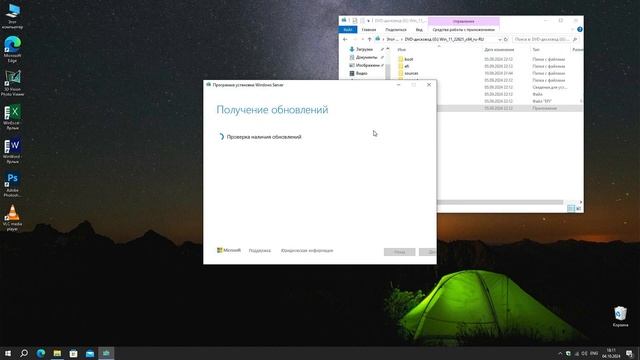This screenshot has height=360, width=640.
Task: Select Изображения in the navigation pane
Action: [367, 65]
